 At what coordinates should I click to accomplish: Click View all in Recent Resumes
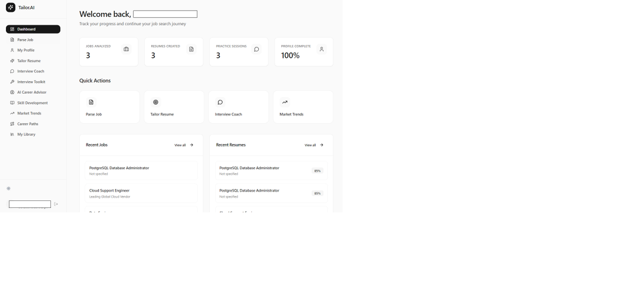click(x=310, y=145)
